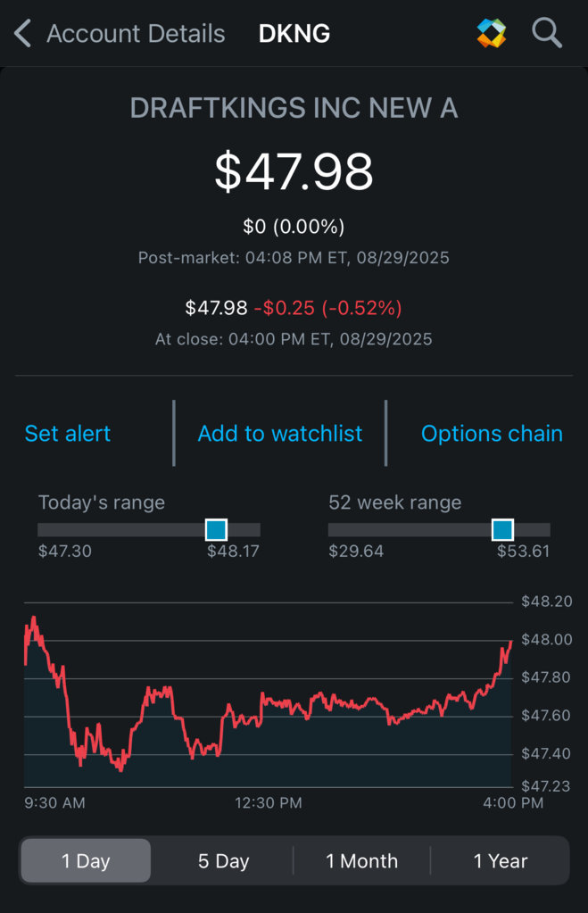Tap the DRAFTKINGS INC NEW A heading

tap(294, 108)
